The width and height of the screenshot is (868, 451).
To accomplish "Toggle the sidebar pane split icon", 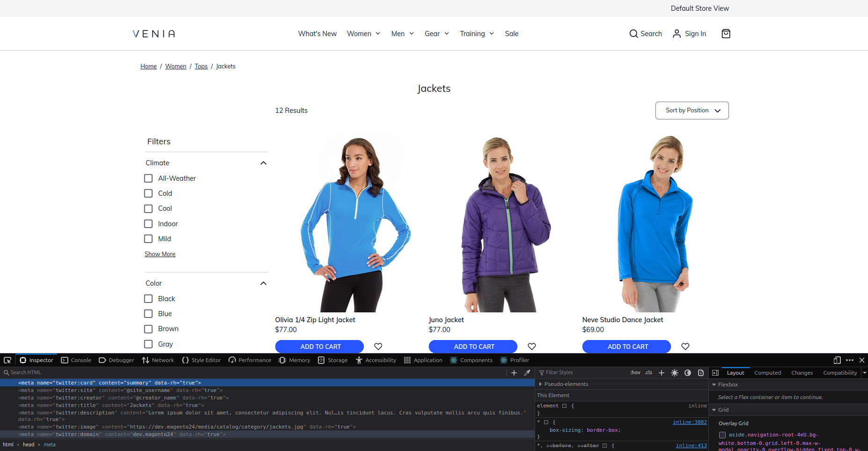I will click(715, 373).
